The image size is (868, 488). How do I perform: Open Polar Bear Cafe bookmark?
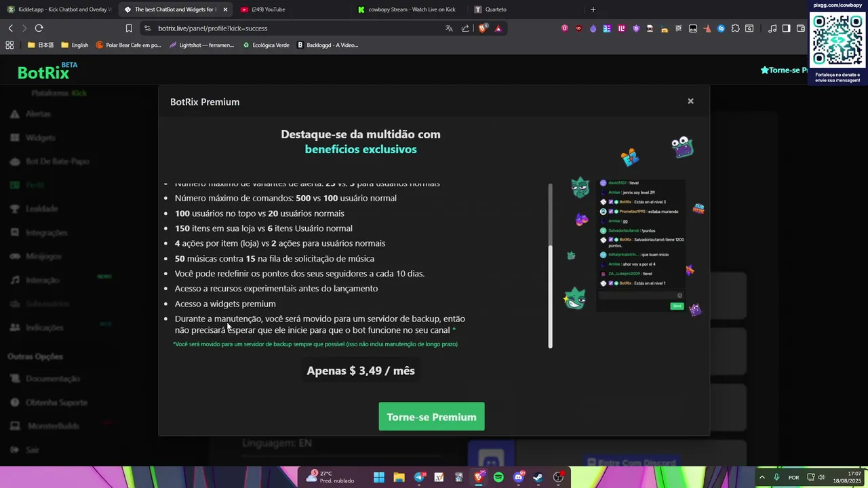pyautogui.click(x=129, y=45)
